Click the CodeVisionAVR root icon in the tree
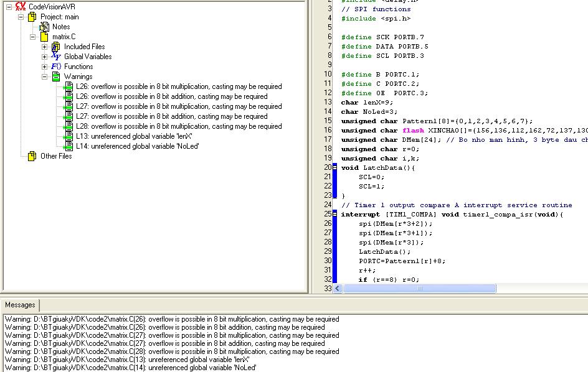The image size is (588, 372). click(x=21, y=6)
